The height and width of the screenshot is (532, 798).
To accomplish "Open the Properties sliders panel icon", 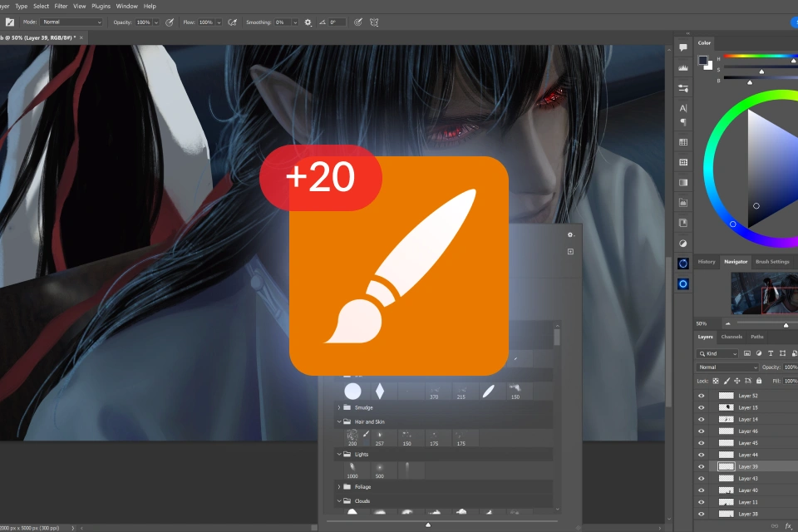I will tap(683, 88).
